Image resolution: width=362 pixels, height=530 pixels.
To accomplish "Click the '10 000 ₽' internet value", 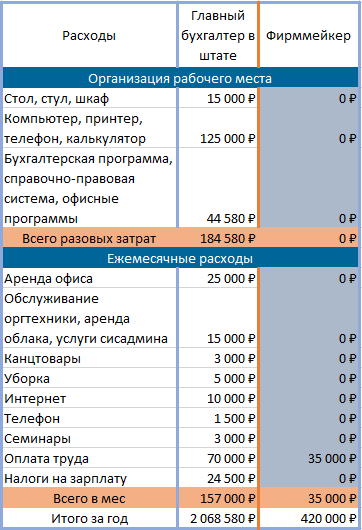I will (x=218, y=398).
